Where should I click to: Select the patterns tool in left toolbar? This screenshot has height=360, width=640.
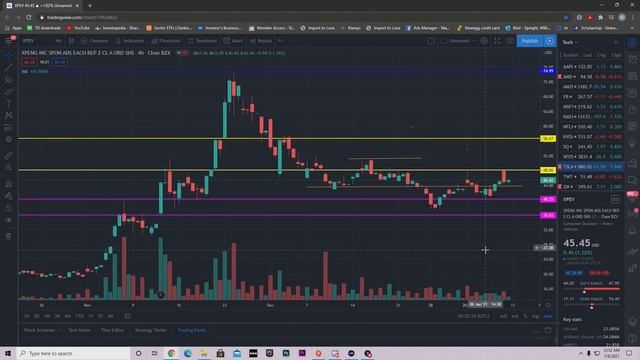[9, 116]
